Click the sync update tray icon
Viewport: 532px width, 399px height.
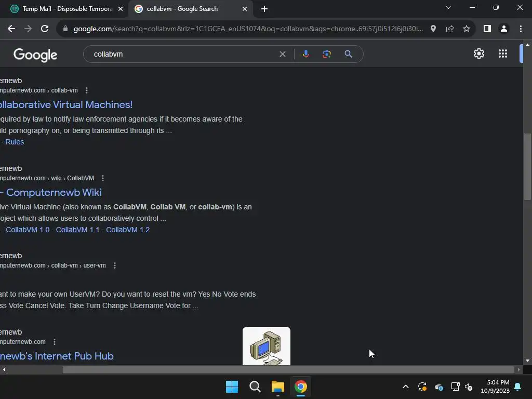(422, 387)
